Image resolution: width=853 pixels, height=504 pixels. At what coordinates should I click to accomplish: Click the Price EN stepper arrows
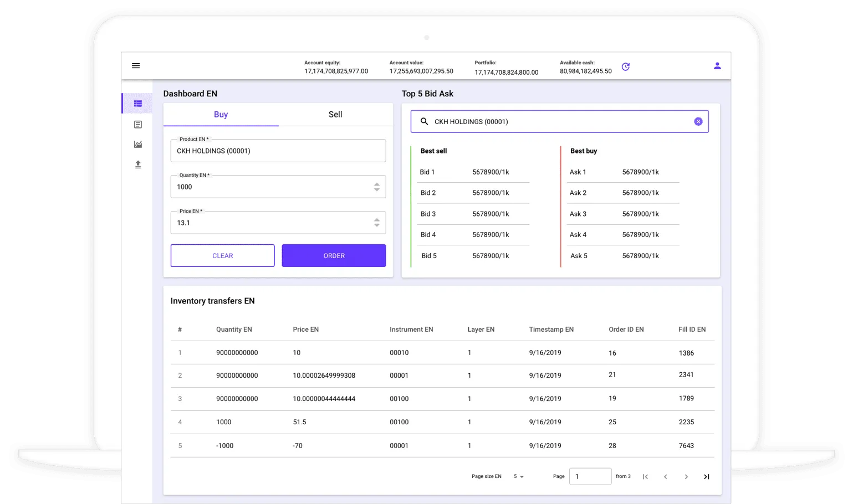(377, 223)
